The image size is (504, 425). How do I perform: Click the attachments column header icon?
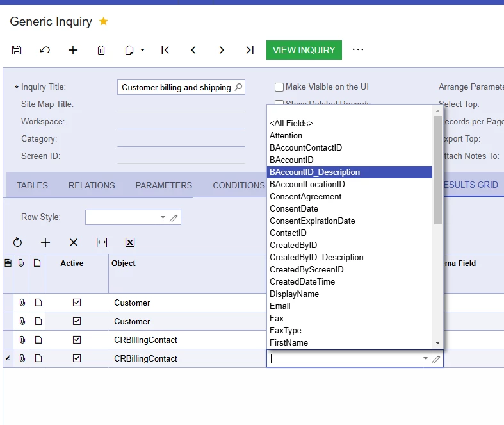[21, 263]
